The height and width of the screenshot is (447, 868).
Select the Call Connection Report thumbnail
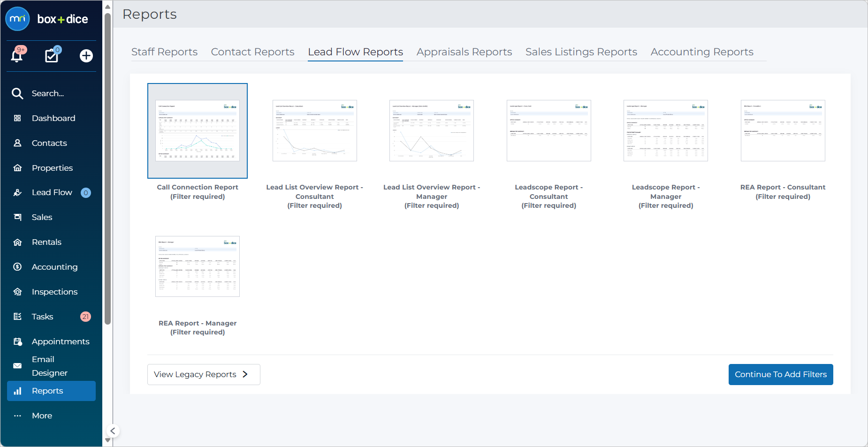coord(198,131)
